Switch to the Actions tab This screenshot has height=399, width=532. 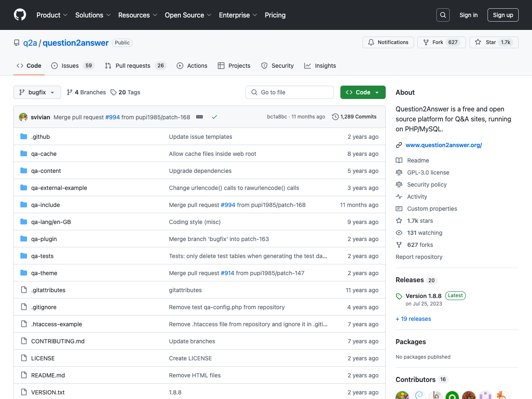(x=192, y=66)
